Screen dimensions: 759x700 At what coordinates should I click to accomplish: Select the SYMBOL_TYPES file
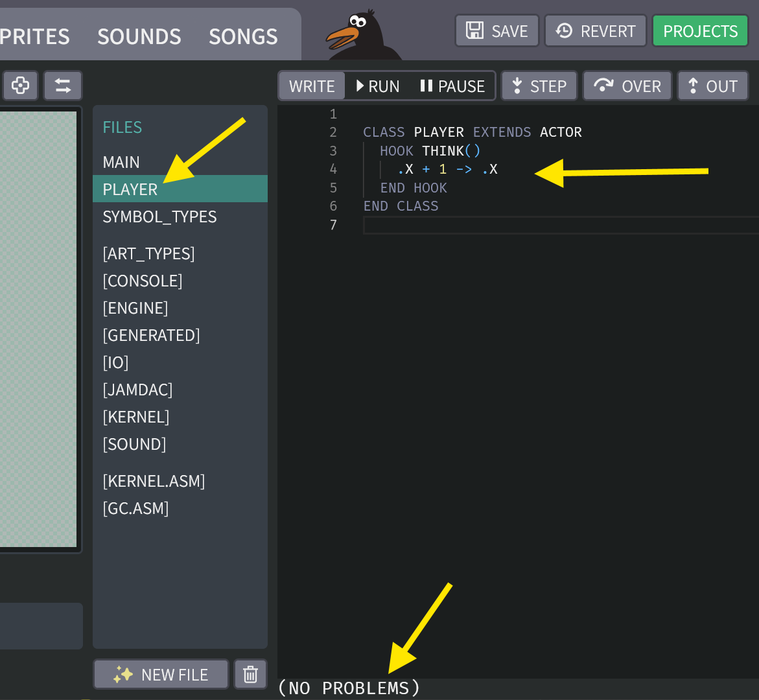(x=159, y=216)
